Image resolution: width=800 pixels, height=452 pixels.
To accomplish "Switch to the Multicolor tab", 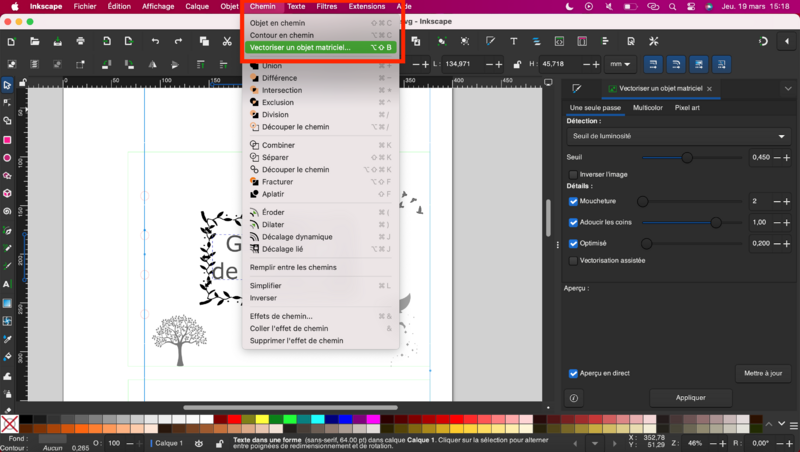I will point(647,108).
